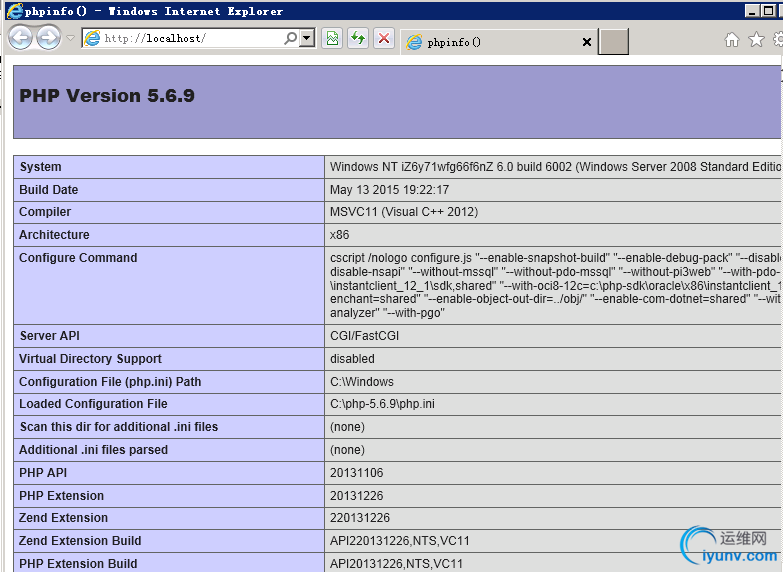Click the Configure Command label
Image resolution: width=783 pixels, height=572 pixels.
[x=78, y=258]
